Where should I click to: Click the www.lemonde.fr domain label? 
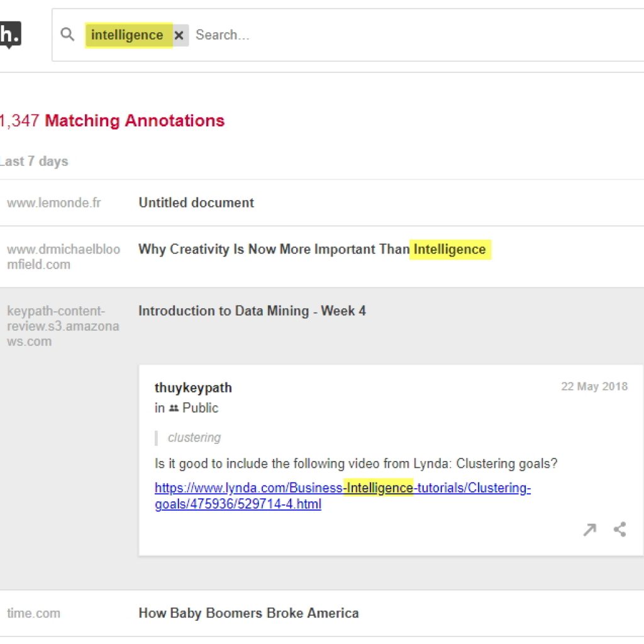click(x=54, y=203)
